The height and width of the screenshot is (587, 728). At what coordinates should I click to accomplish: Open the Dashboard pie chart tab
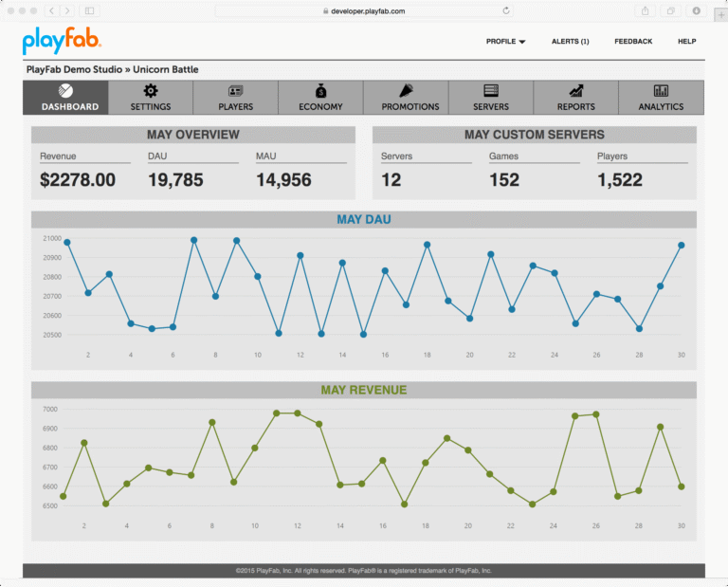point(65,98)
